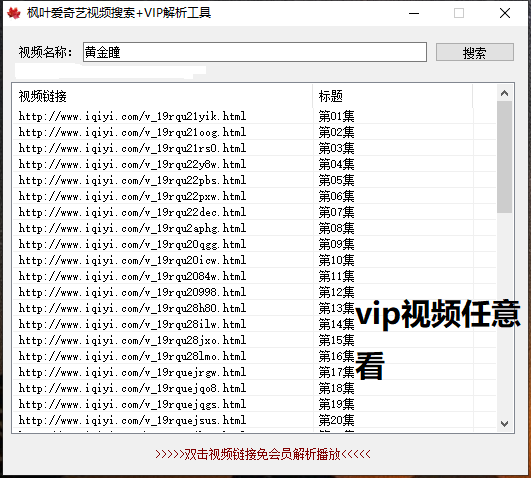Click title cell 第07集
The width and height of the screenshot is (531, 478).
pos(337,212)
